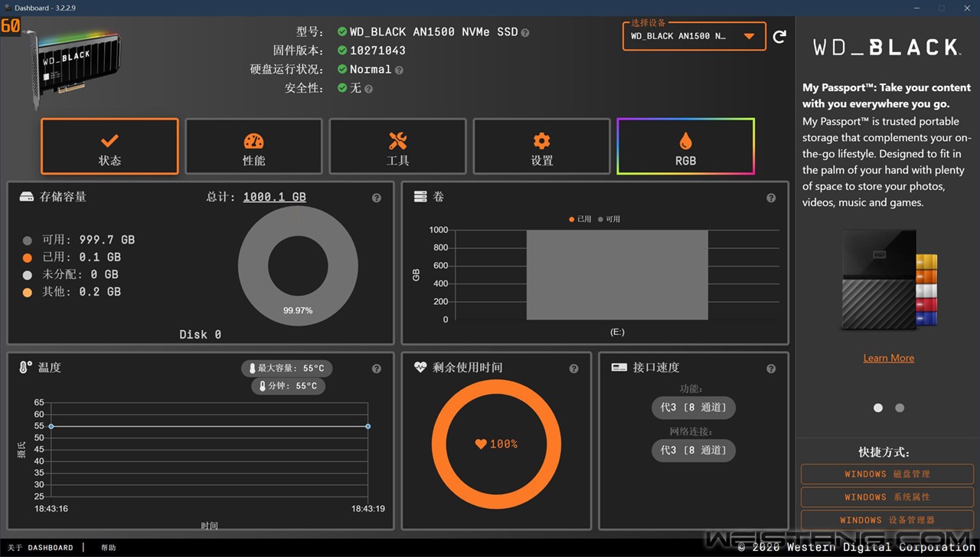The image size is (980, 557).
Task: Click the 分钟: 55°C temperature badge
Action: (288, 386)
